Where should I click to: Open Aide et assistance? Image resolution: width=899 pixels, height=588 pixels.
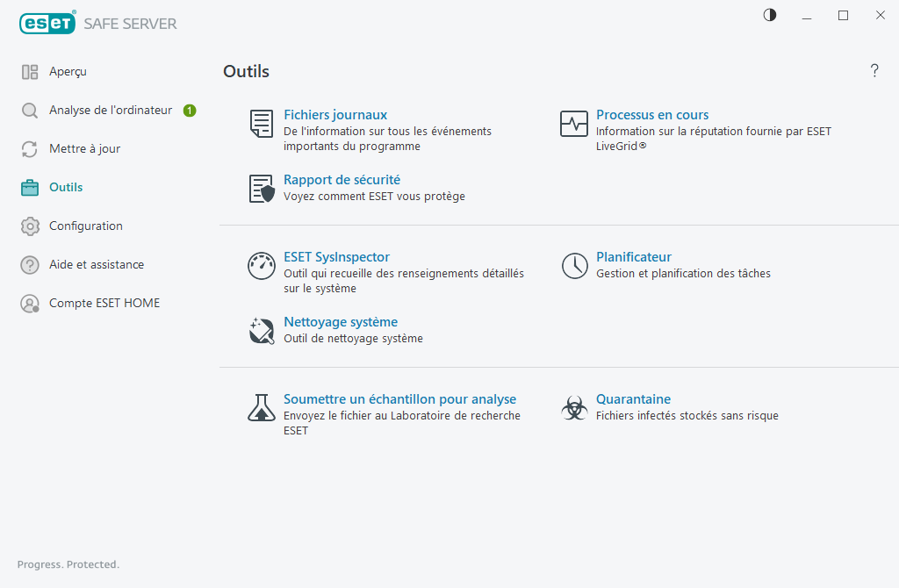[97, 264]
